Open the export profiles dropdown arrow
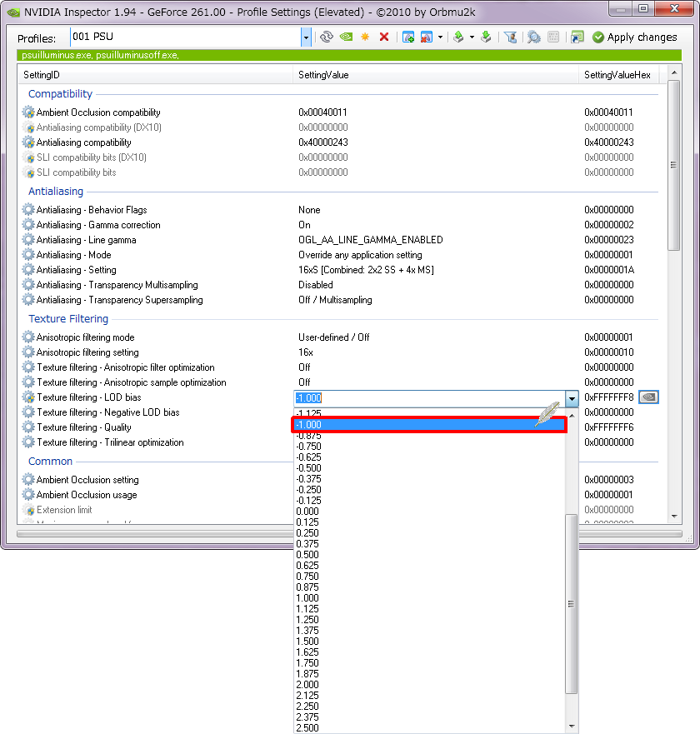Screen dimensions: 700x734 pyautogui.click(x=472, y=37)
